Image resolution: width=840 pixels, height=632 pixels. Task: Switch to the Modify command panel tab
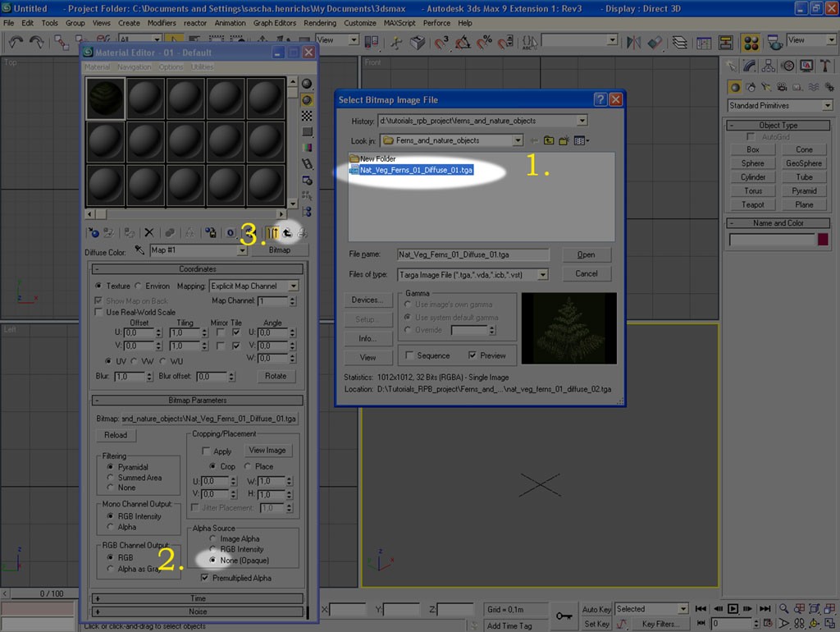750,66
